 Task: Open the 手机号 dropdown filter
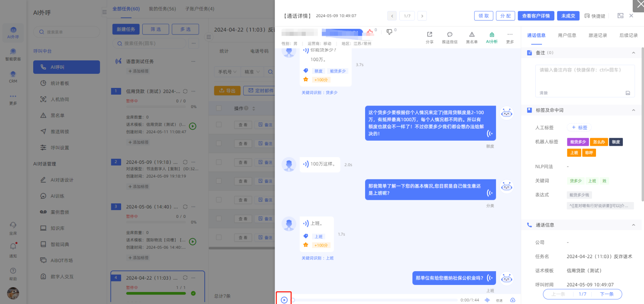coord(227,72)
